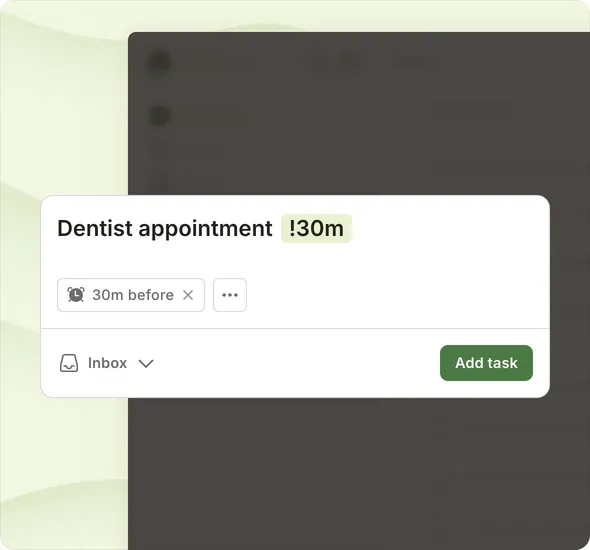The width and height of the screenshot is (590, 550).
Task: Click the blurred header text in dimmed window
Action: point(414,61)
